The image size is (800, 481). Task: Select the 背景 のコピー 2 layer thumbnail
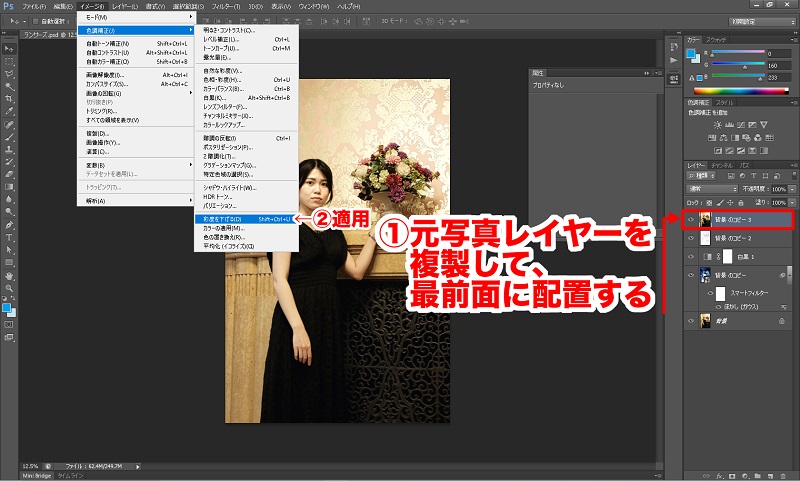(x=706, y=238)
